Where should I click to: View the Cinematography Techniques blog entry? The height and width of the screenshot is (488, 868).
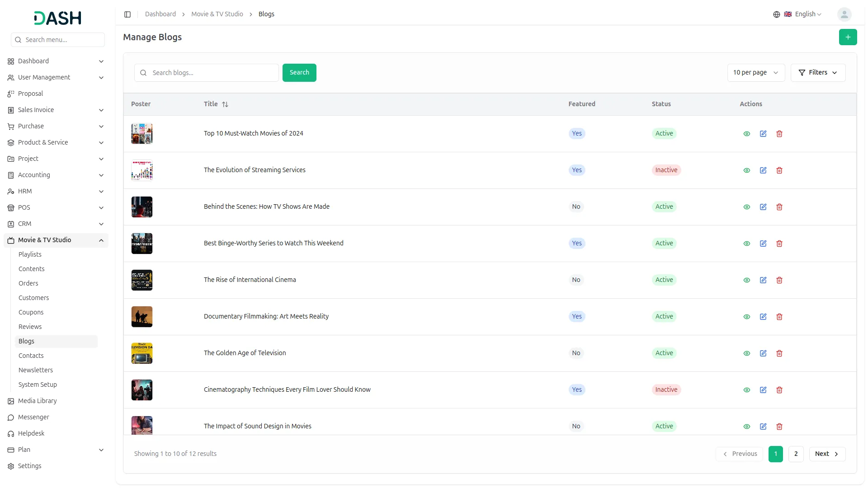(747, 390)
